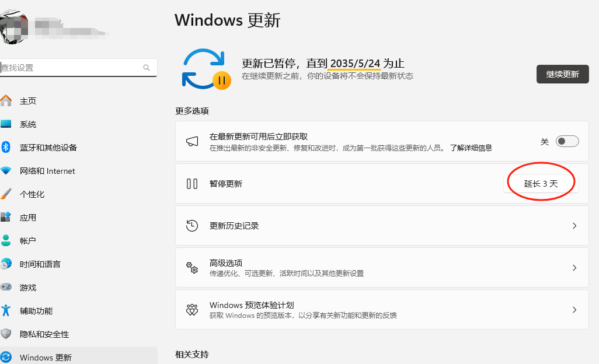Open 高级选项 settings entry
Viewport: 599px width, 364px height.
pos(382,268)
